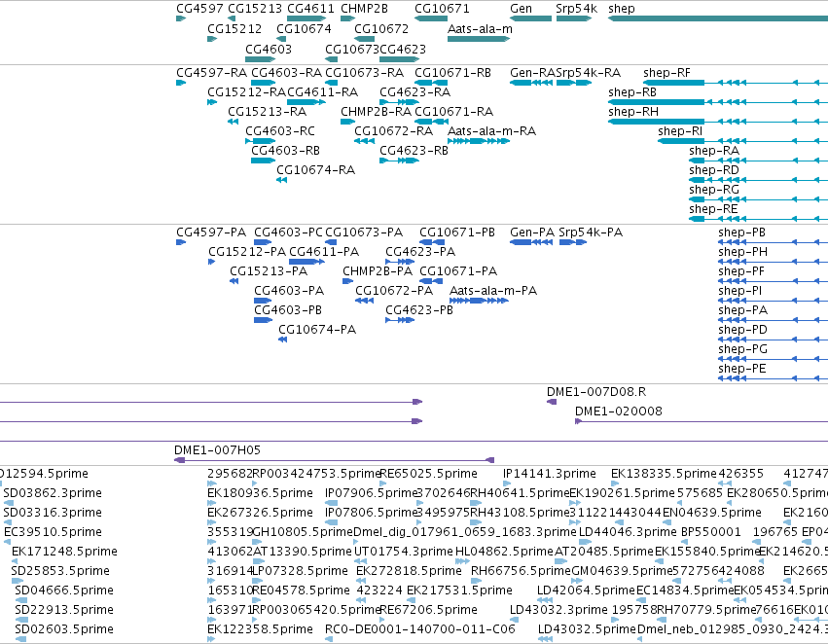This screenshot has height=644, width=828.
Task: Click the CG4623-RB transcript label
Action: pyautogui.click(x=414, y=151)
